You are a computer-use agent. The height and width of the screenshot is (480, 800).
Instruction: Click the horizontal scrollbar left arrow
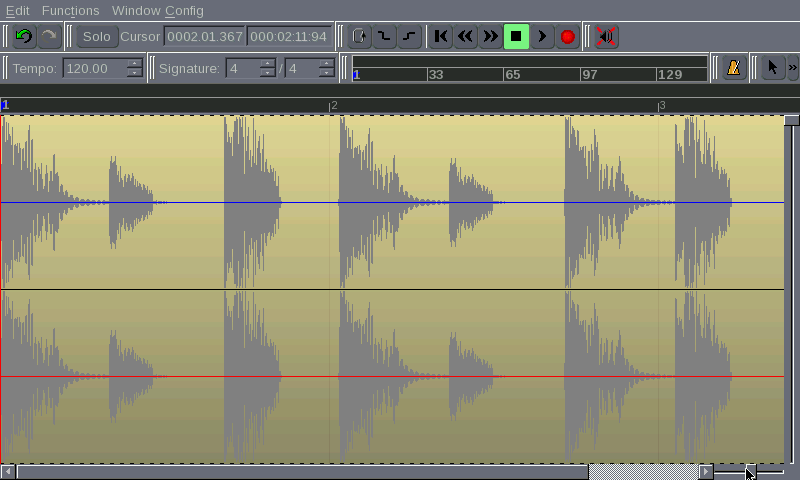pyautogui.click(x=7, y=472)
